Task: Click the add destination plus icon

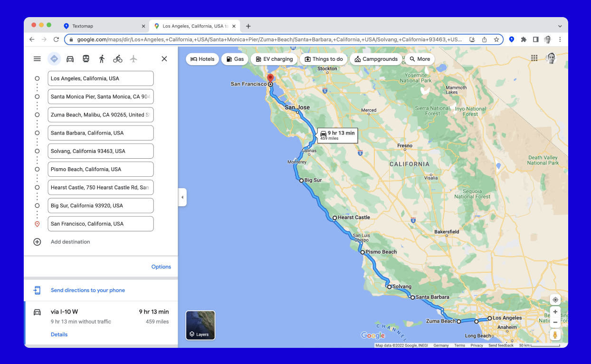Action: point(37,242)
